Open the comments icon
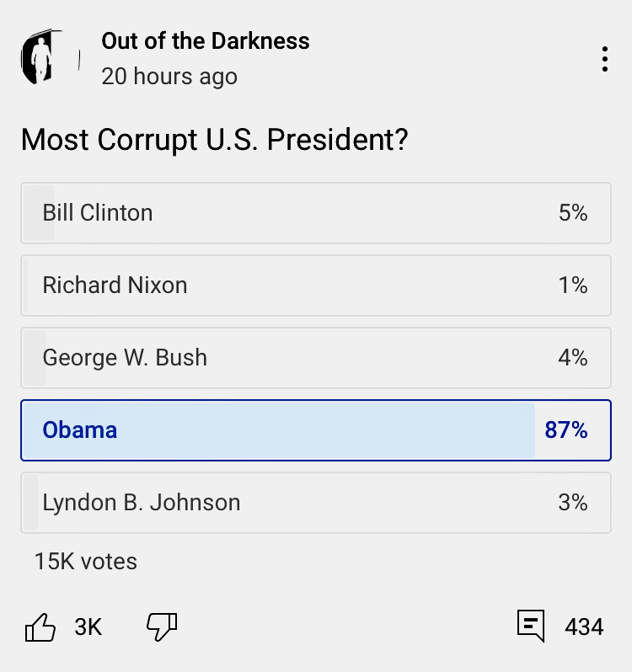Image resolution: width=632 pixels, height=672 pixels. coord(530,627)
